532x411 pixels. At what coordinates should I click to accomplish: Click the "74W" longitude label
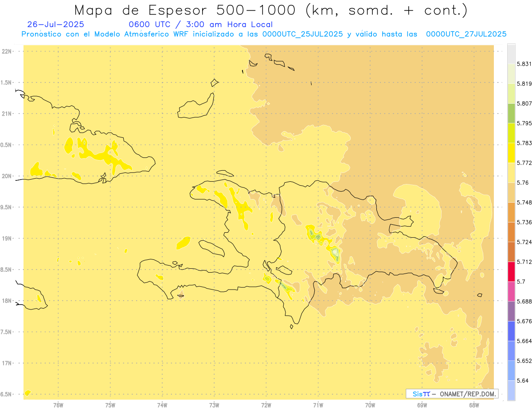(162, 405)
